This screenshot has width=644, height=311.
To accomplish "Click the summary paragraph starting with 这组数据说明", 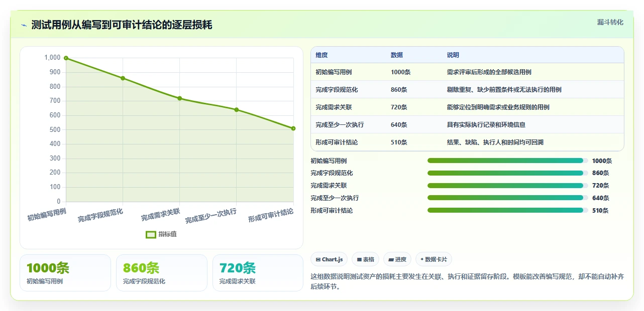I will click(x=468, y=281).
